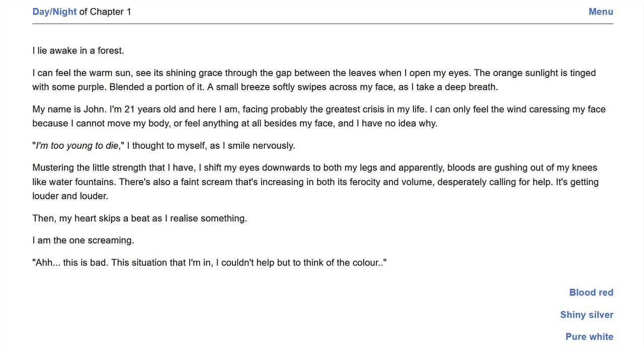Click the line starting 'Ahh... this is bad'

(209, 263)
